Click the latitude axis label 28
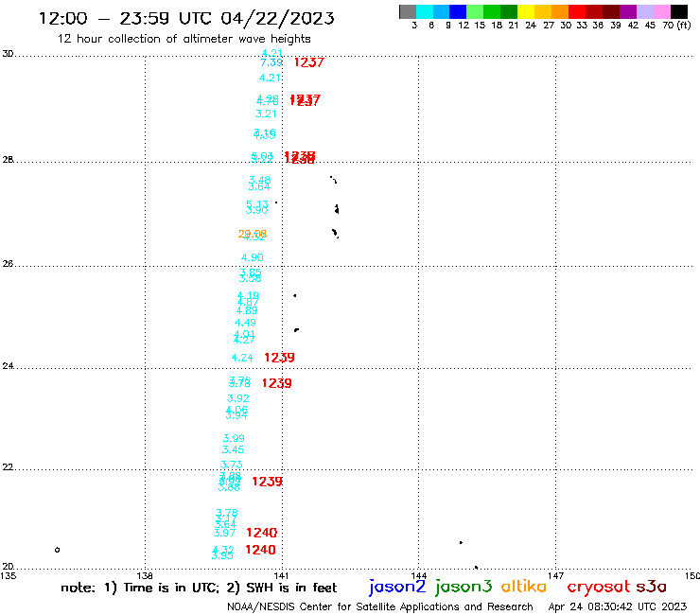This screenshot has height=615, width=700. 8,160
